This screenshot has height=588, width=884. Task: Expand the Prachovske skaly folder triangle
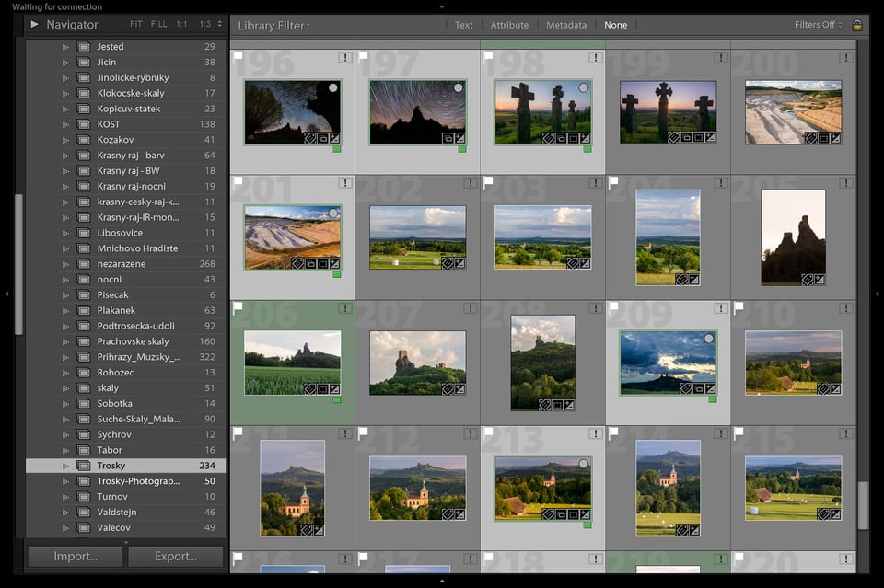click(65, 342)
